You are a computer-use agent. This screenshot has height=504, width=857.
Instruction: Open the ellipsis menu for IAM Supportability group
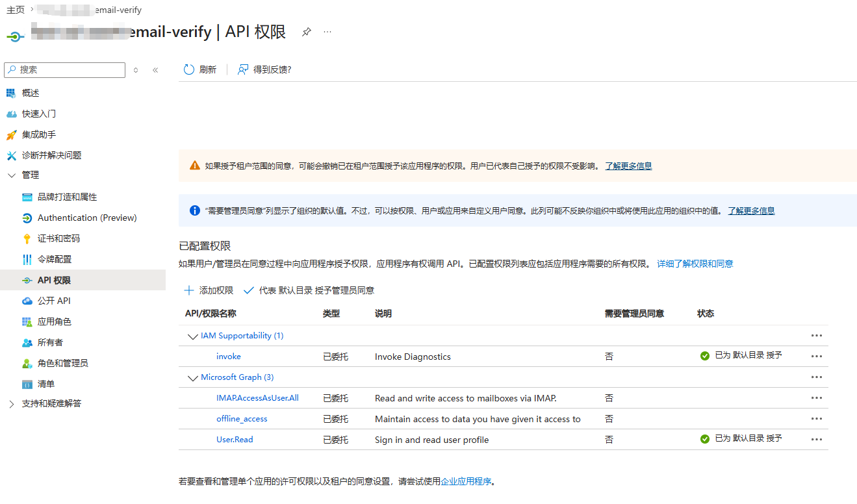pyautogui.click(x=817, y=336)
